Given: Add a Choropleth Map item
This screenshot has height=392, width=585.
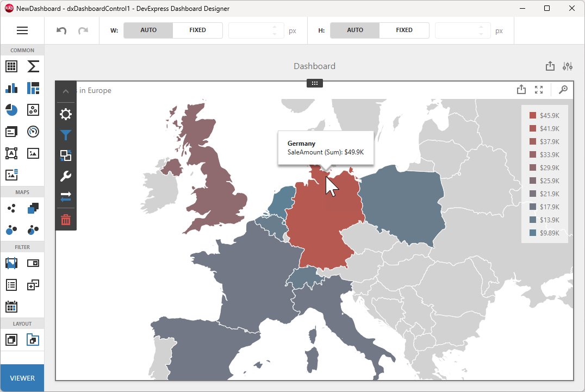Looking at the screenshot, I should coord(33,208).
